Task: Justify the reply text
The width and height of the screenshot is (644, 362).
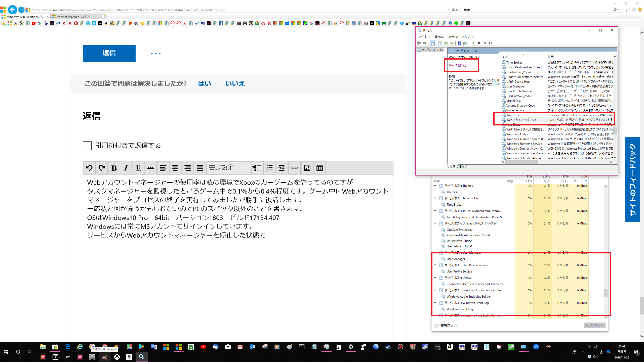Action: point(200,168)
